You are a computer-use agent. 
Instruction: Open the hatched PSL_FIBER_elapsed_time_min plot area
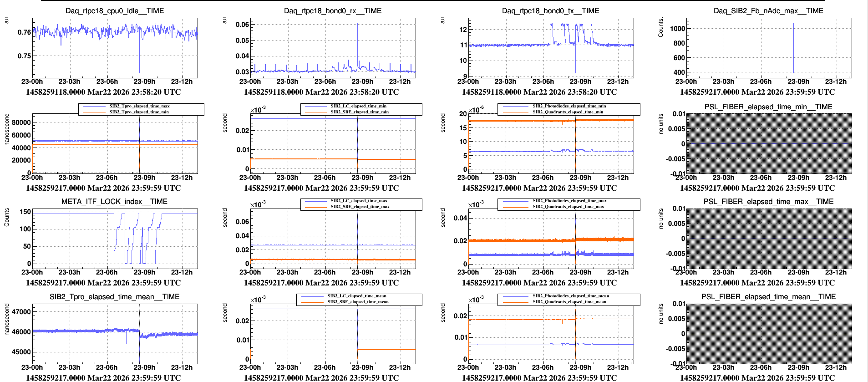coord(769,144)
